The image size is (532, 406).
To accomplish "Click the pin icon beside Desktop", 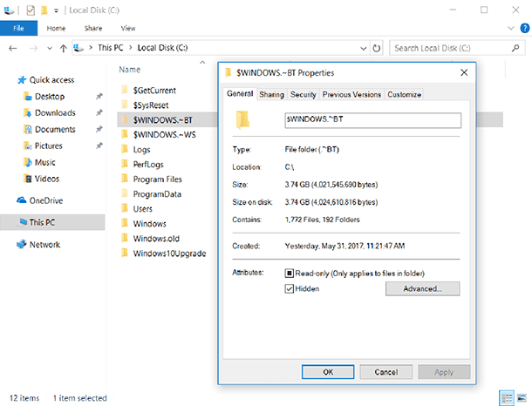I will pyautogui.click(x=99, y=97).
